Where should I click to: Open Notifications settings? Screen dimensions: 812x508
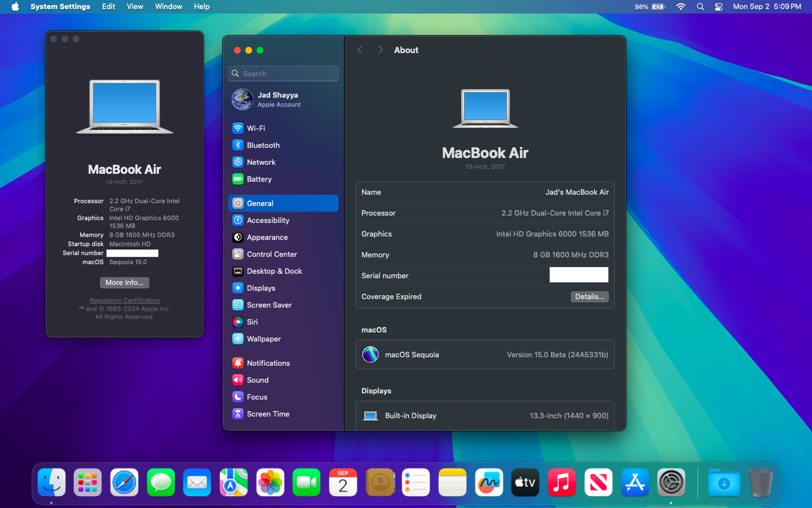pos(283,363)
